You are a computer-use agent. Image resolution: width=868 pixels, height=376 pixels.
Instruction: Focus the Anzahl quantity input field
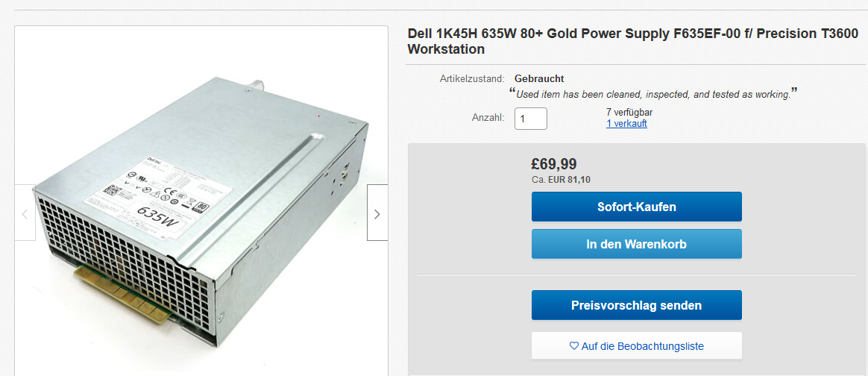[x=531, y=119]
